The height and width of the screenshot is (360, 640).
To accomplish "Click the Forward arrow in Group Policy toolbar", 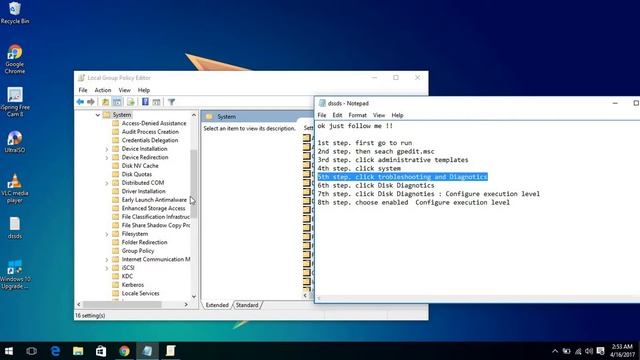I will [91, 102].
